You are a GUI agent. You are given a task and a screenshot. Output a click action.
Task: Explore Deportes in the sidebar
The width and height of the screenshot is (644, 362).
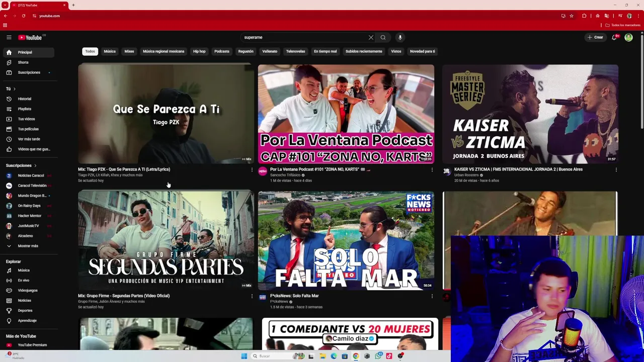(29, 311)
